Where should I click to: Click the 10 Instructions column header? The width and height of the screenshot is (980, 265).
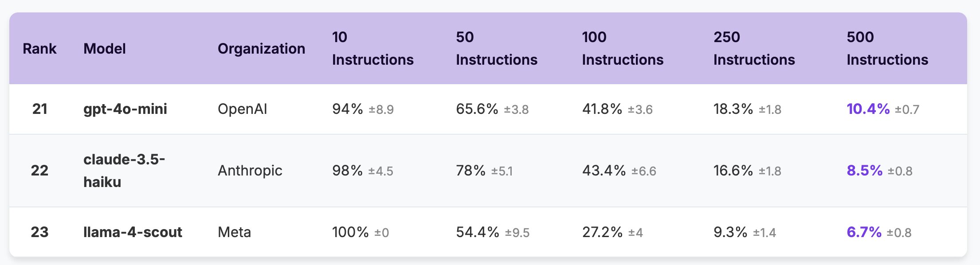[x=372, y=48]
